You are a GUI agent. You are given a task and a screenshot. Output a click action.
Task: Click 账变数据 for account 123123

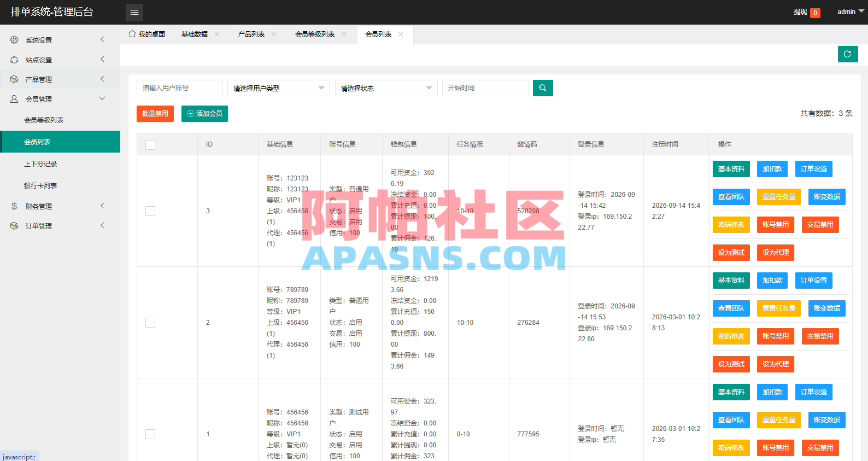click(827, 197)
